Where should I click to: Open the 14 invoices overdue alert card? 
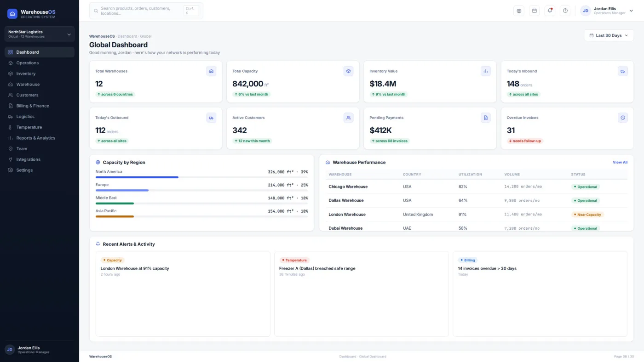[x=540, y=294]
